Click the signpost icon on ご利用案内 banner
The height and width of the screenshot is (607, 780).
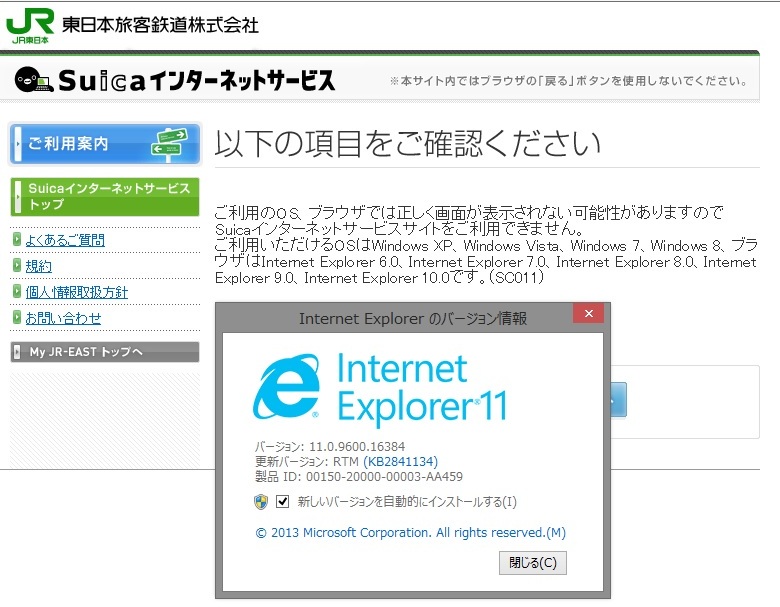169,144
